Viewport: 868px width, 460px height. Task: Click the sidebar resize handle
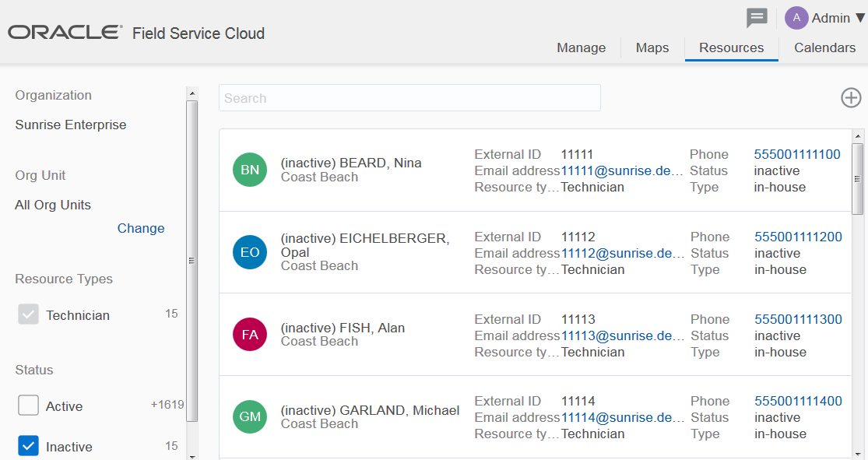(192, 261)
